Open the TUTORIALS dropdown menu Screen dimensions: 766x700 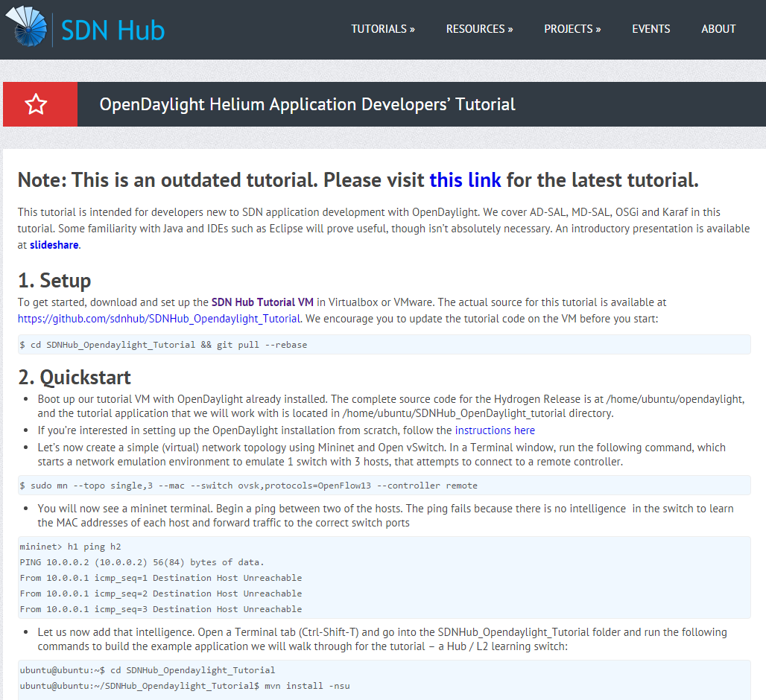(x=382, y=29)
